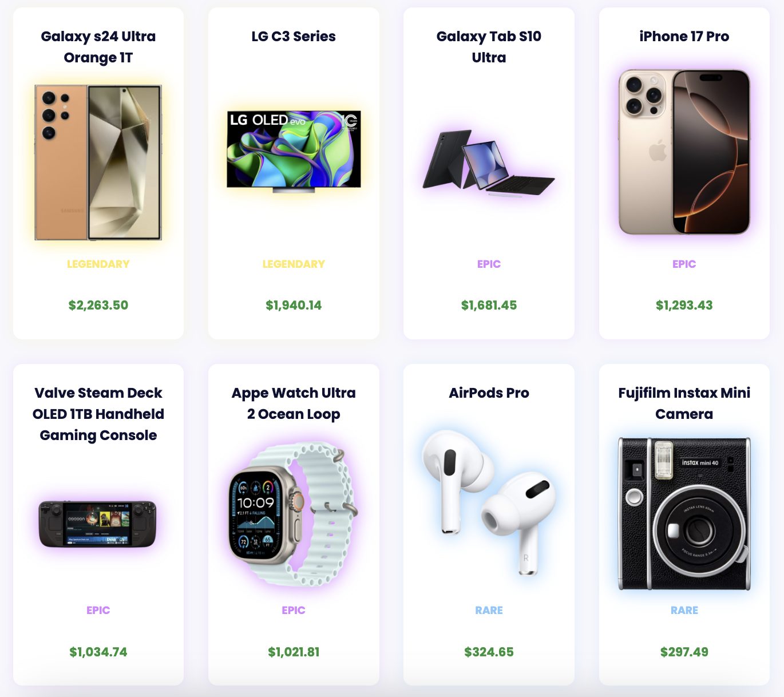784x697 pixels.
Task: Open the LG OLED evo TV image
Action: coord(294,152)
